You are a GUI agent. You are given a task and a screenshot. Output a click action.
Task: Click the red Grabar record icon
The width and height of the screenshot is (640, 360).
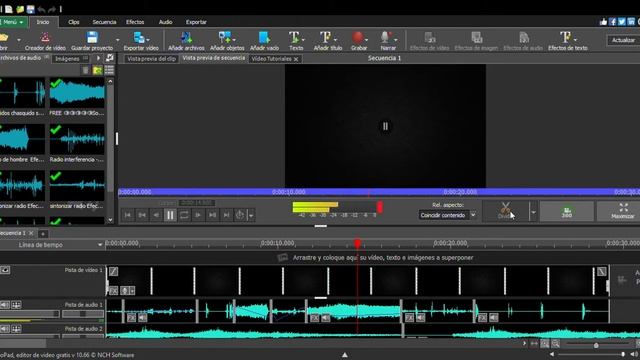(x=358, y=38)
